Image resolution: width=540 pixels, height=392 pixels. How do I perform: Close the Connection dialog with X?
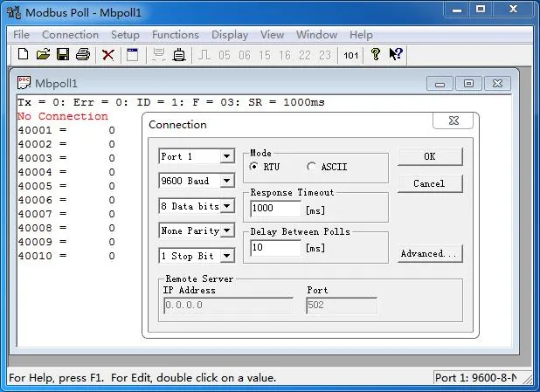pos(453,120)
